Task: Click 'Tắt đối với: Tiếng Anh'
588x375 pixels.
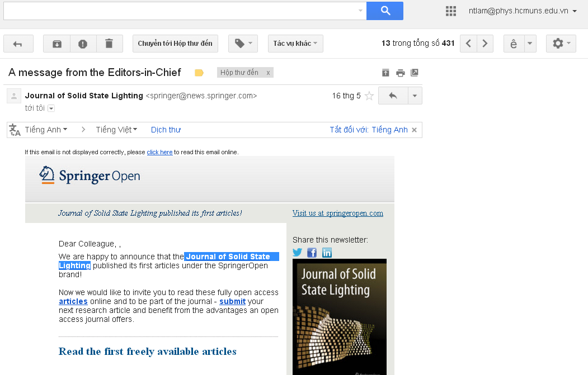Action: [x=369, y=130]
